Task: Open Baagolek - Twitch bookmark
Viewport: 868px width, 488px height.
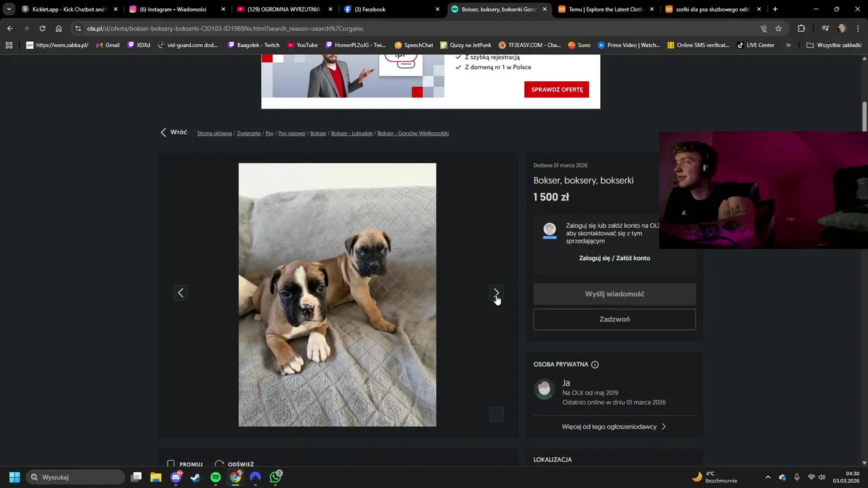Action: pyautogui.click(x=253, y=45)
